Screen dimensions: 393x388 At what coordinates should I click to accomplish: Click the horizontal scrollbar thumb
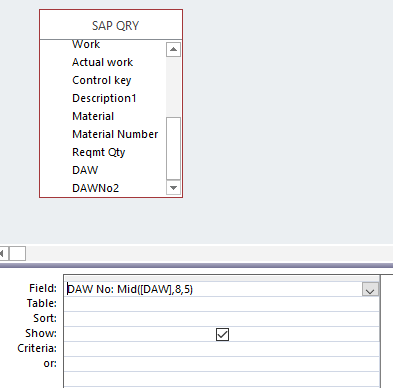coord(17,254)
